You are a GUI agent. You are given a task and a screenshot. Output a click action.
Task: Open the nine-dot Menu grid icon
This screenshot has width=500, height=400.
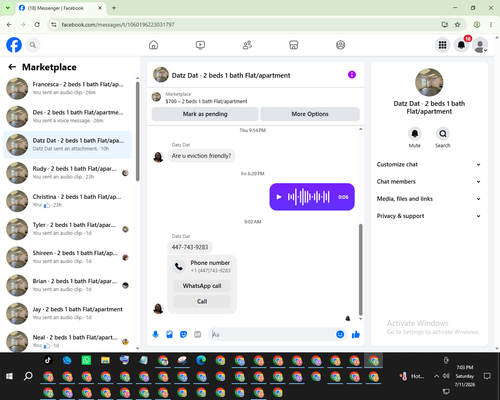click(x=442, y=45)
